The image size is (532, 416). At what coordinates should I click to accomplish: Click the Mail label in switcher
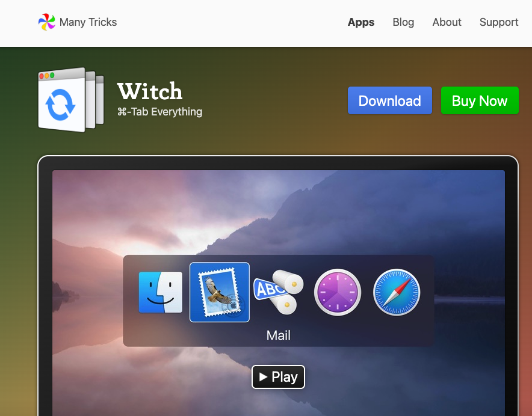tap(278, 335)
